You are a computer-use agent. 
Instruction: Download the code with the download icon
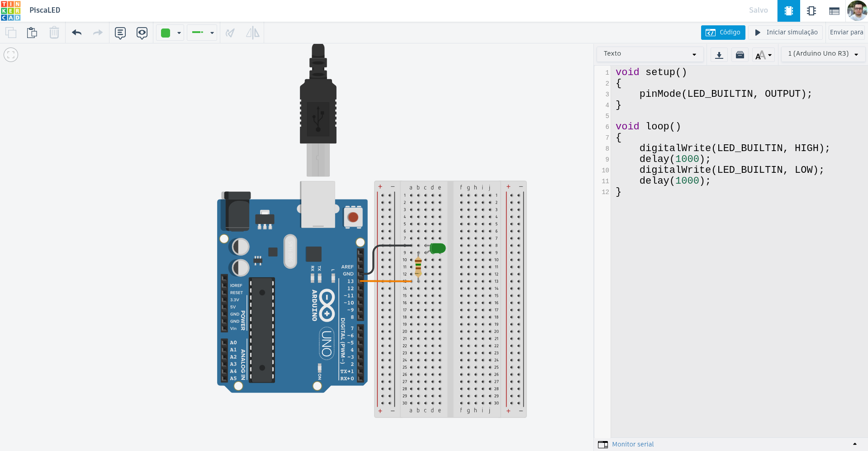(x=719, y=55)
